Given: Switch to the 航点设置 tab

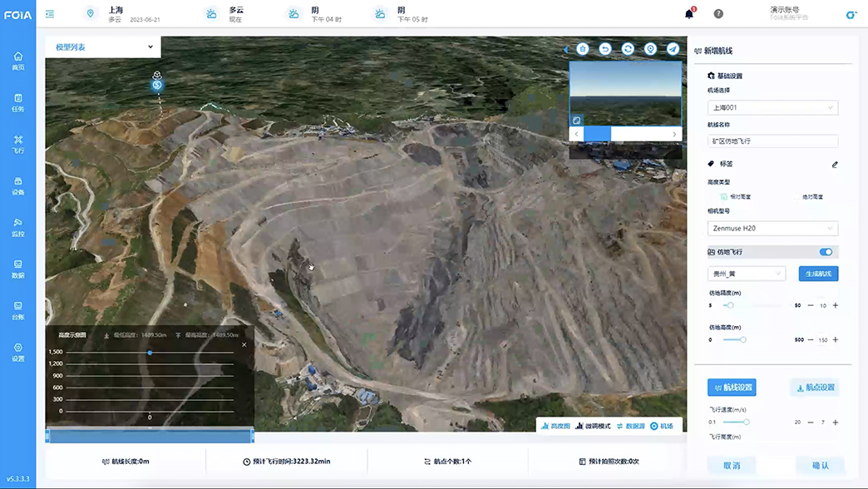Looking at the screenshot, I should tap(814, 388).
